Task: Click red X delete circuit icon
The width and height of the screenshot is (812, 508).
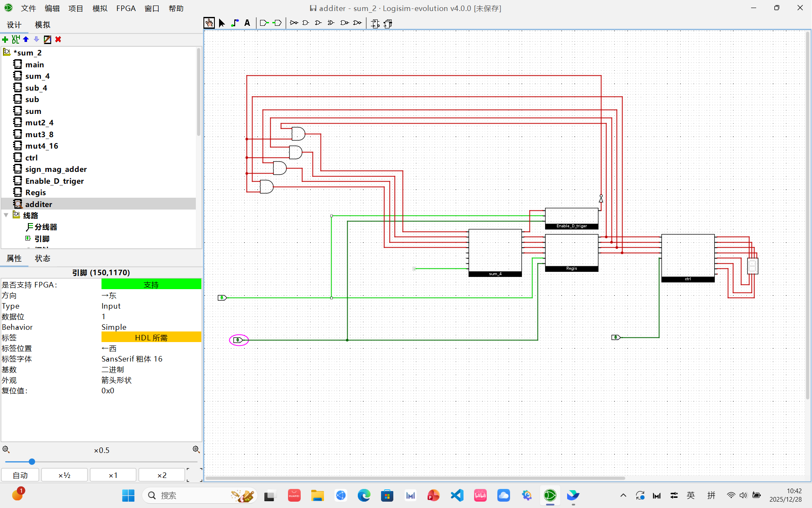Action: [58, 39]
